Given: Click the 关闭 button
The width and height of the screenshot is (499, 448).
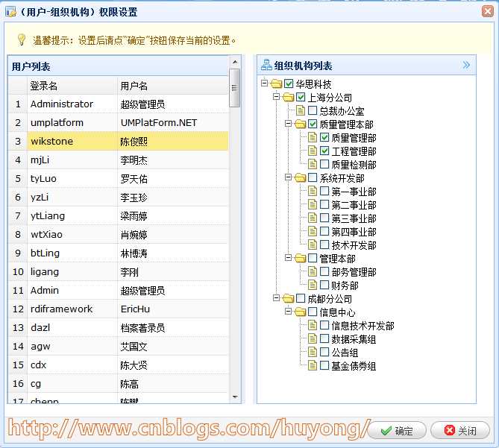Looking at the screenshot, I should (x=460, y=431).
